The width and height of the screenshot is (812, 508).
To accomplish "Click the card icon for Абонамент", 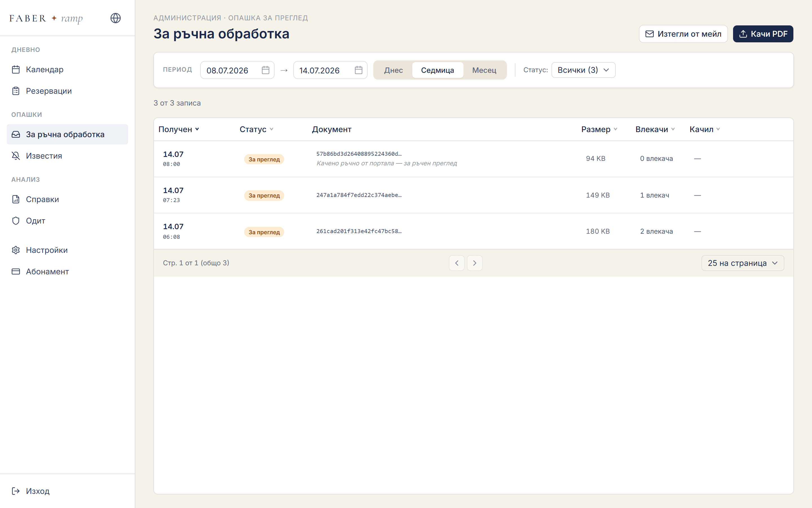I will (x=16, y=271).
